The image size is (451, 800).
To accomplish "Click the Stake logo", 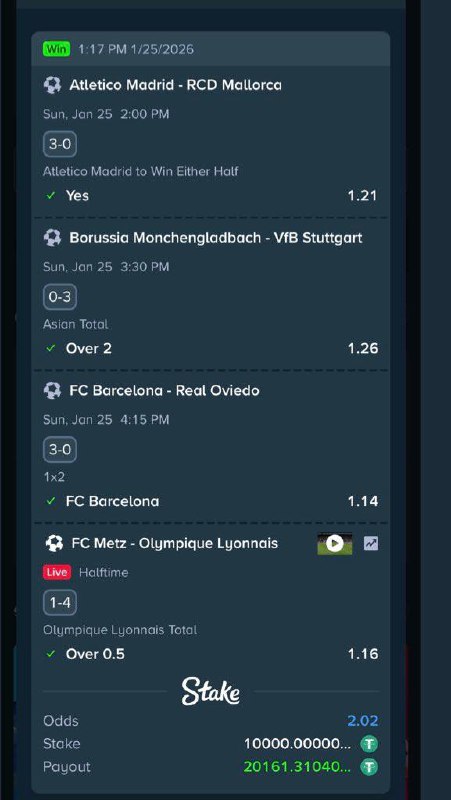I will tap(211, 692).
